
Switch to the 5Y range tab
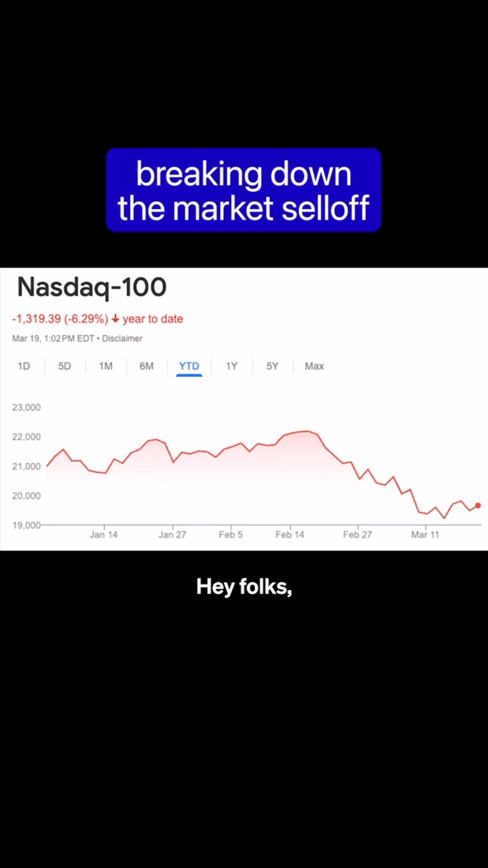tap(272, 366)
